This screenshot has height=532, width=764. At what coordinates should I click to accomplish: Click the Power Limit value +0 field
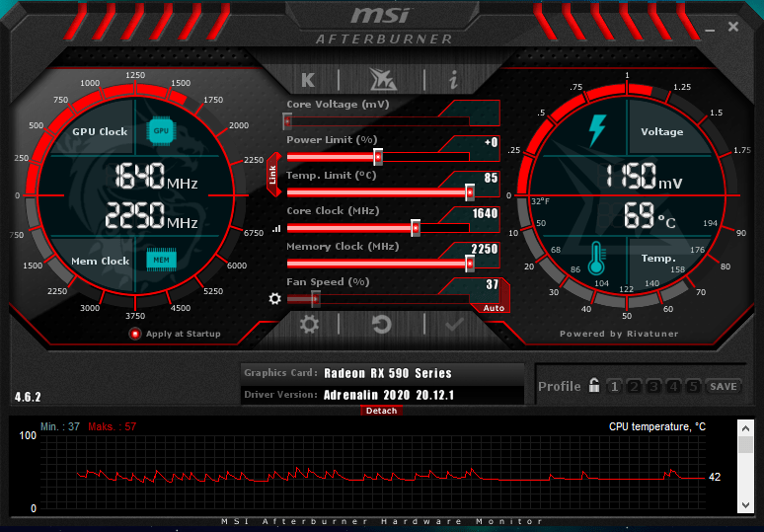coord(491,142)
